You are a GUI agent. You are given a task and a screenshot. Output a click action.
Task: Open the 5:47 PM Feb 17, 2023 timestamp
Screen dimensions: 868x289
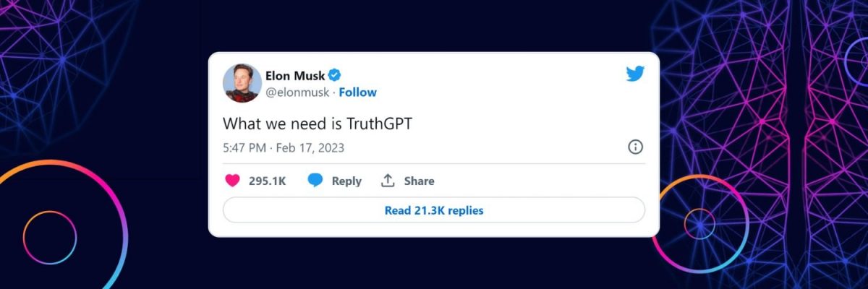click(x=284, y=148)
